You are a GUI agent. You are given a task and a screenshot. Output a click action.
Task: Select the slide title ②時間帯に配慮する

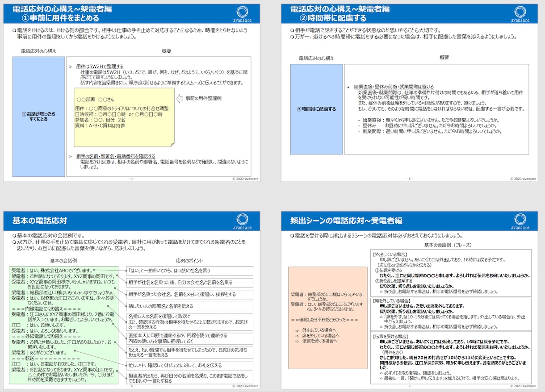point(333,18)
